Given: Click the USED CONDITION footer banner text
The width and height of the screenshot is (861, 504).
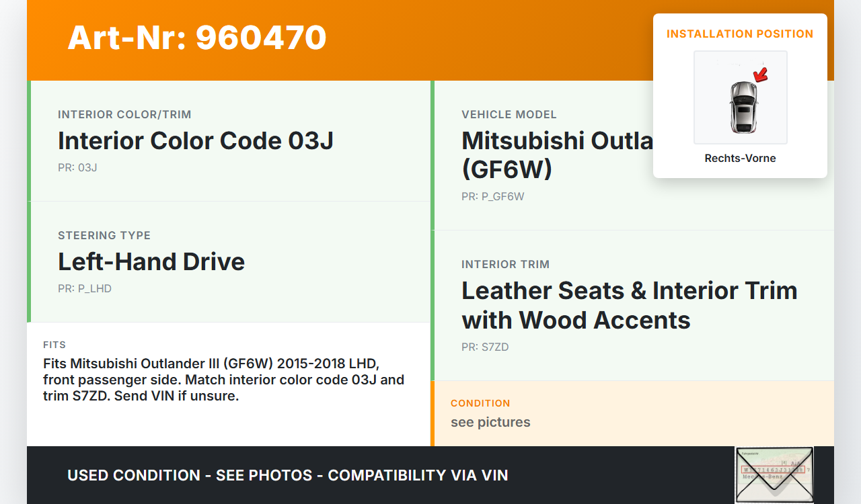Looking at the screenshot, I should point(288,475).
